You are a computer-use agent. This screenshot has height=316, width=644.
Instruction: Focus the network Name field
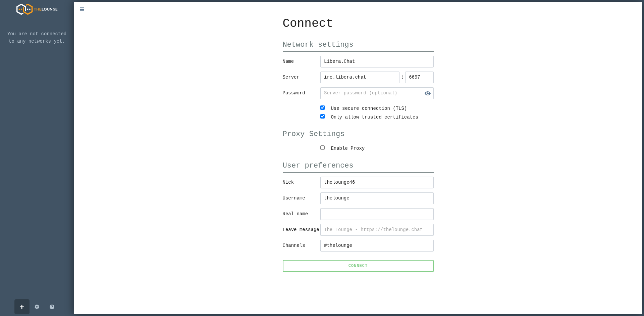click(377, 61)
